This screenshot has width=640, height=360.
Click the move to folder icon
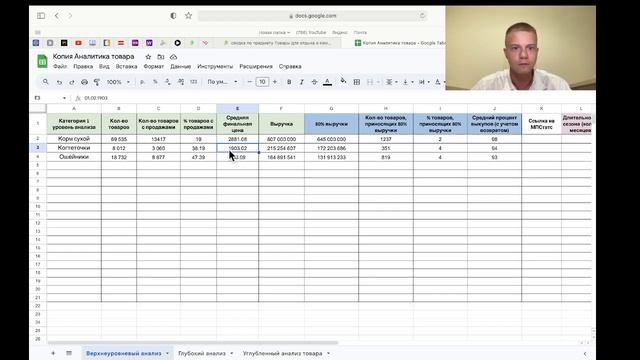161,57
